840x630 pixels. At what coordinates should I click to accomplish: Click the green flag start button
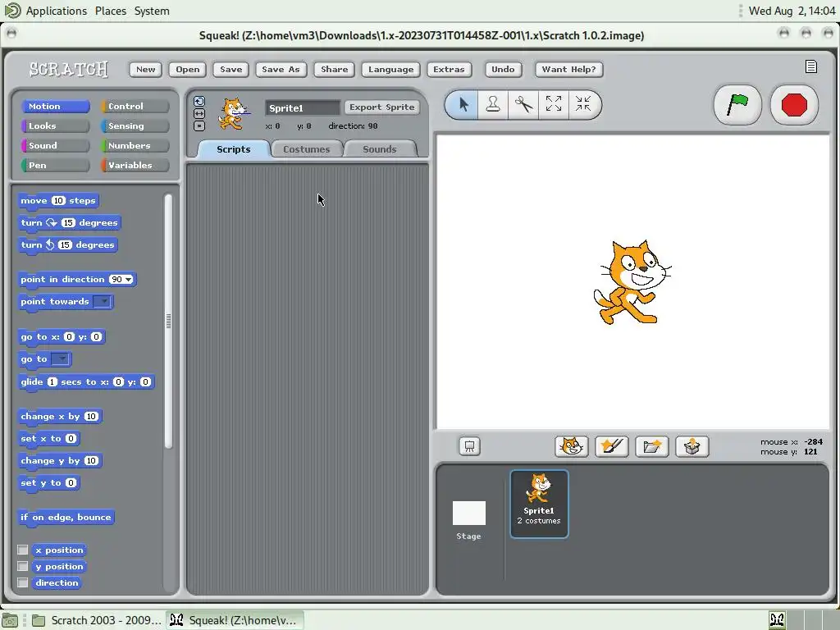(x=737, y=104)
